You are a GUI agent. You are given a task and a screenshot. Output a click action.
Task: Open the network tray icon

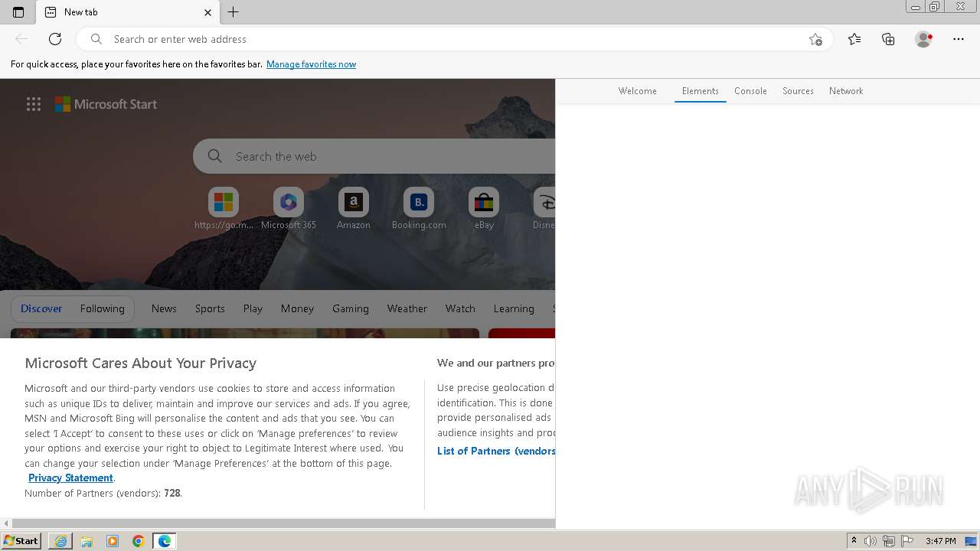[x=889, y=541]
